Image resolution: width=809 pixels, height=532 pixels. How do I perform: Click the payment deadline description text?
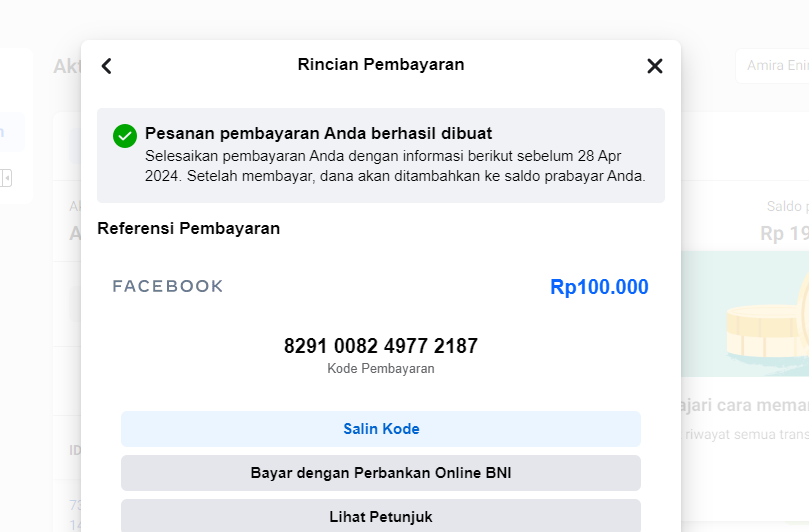[395, 166]
